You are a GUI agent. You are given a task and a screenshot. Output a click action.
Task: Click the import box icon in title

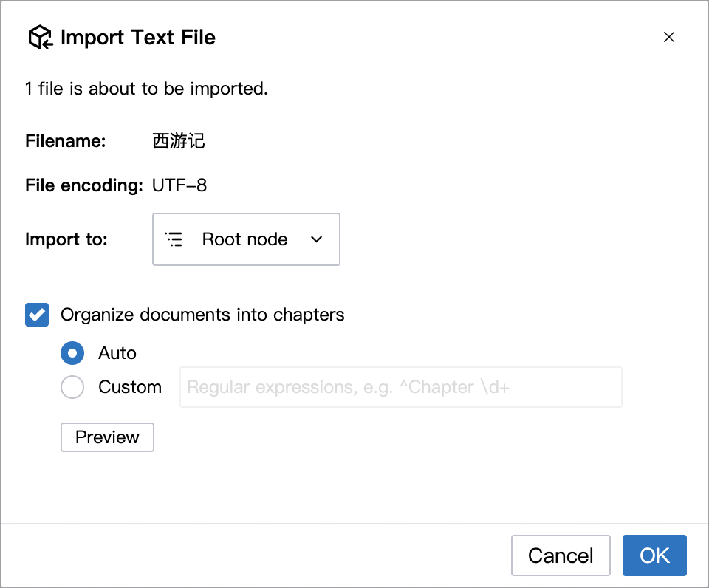(40, 37)
